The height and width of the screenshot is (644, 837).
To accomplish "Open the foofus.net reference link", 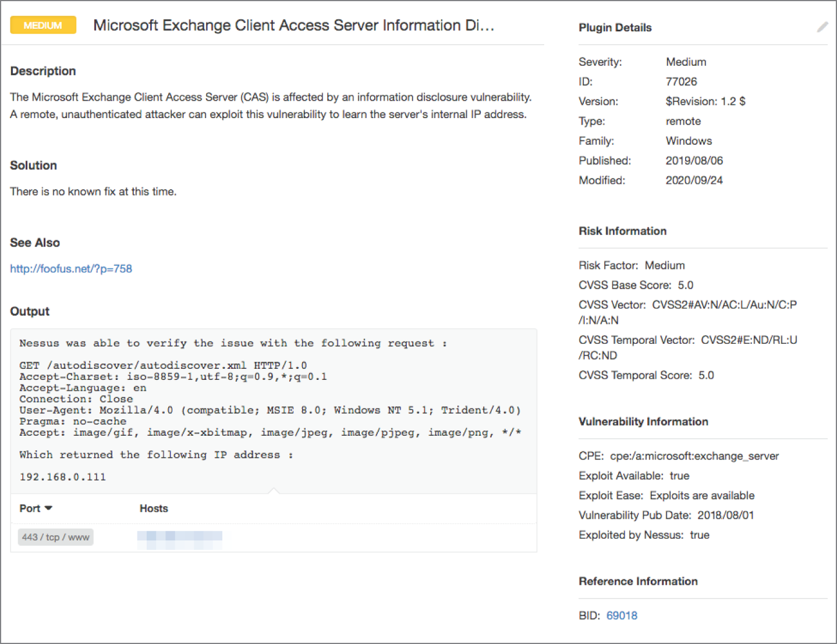I will click(71, 269).
